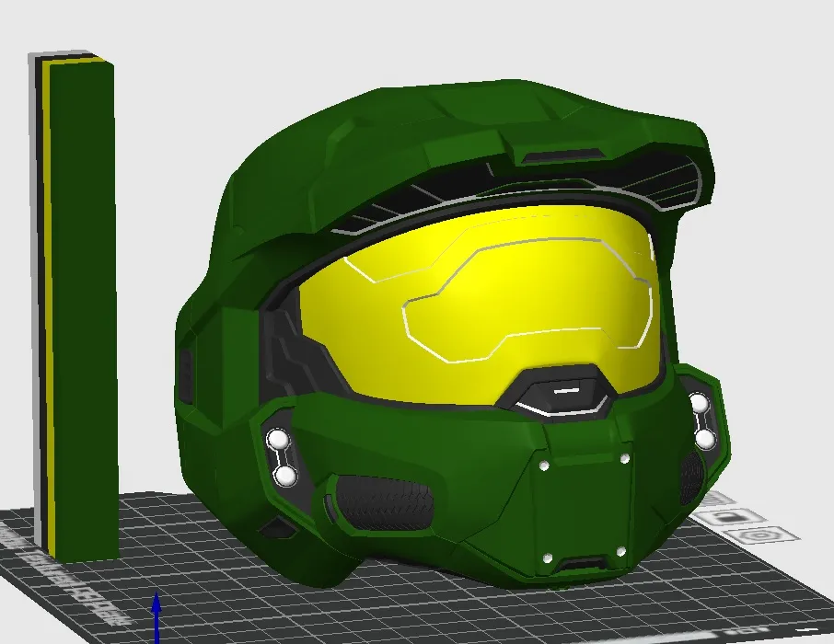Select the concentric-circle leveling icon on the plate
The width and height of the screenshot is (834, 644).
(760, 535)
